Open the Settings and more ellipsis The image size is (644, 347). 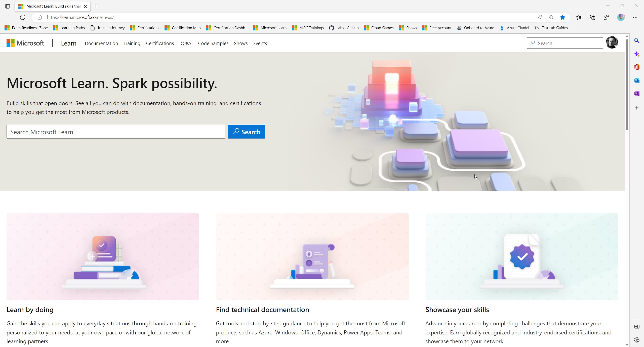(635, 17)
